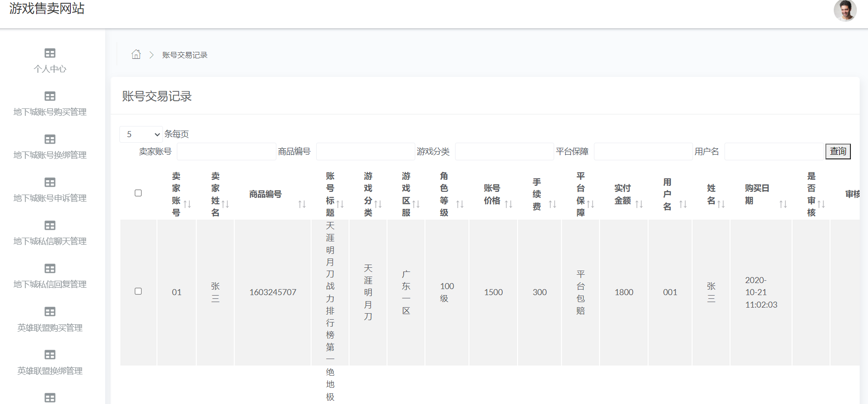Click icon above 英雄联盟购买管理
The height and width of the screenshot is (404, 868).
click(x=50, y=312)
